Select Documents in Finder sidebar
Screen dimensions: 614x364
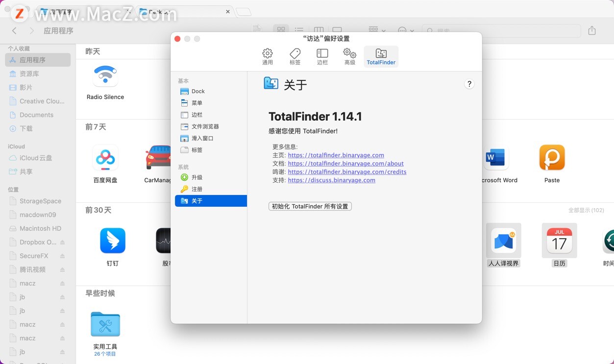[x=38, y=115]
